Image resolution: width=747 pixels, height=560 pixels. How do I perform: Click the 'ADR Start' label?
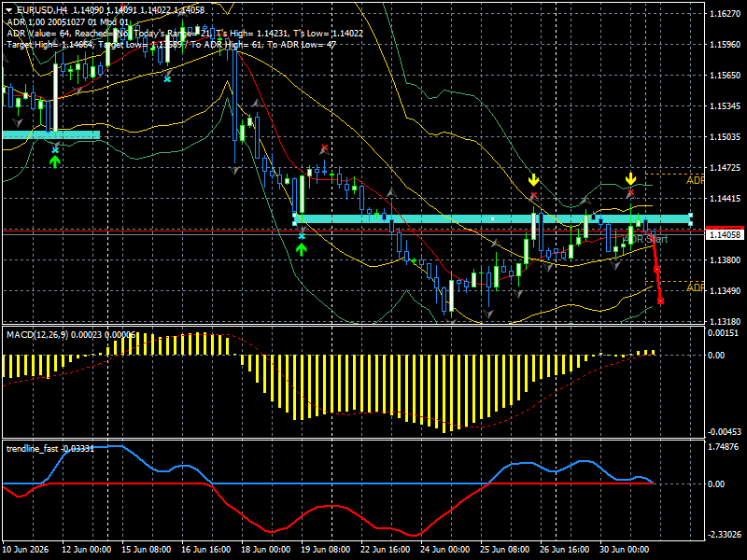(x=646, y=239)
